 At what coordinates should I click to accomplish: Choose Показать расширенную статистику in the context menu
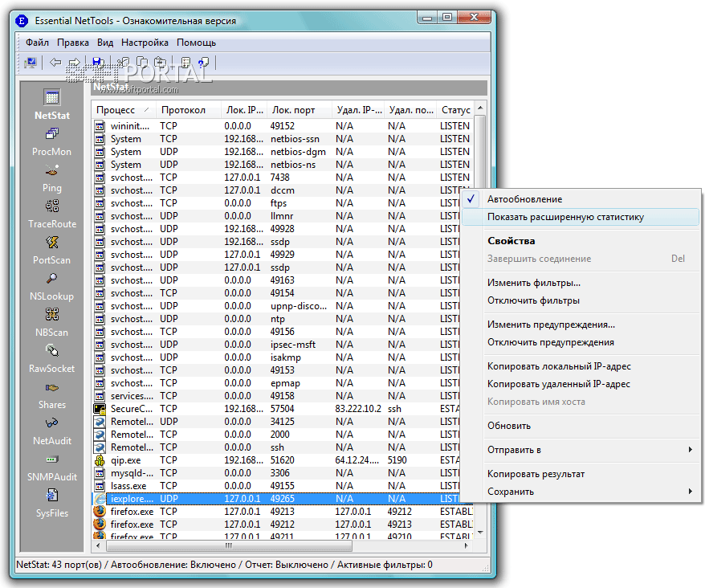pyautogui.click(x=581, y=217)
